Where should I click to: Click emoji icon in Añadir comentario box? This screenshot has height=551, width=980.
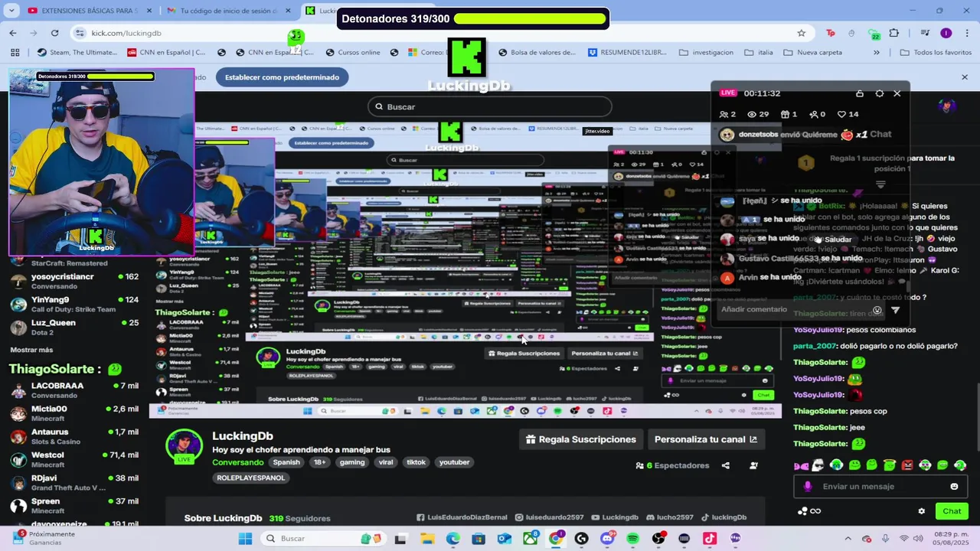point(877,310)
